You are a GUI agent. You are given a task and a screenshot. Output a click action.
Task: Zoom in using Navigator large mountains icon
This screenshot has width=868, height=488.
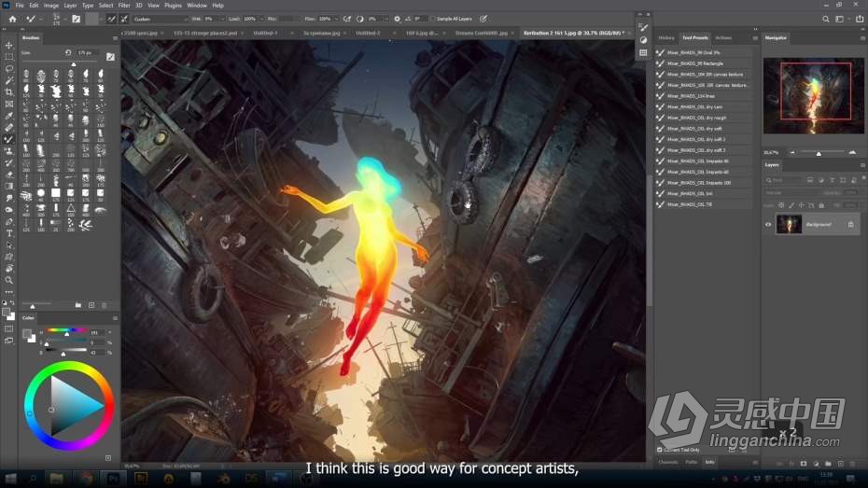point(852,152)
